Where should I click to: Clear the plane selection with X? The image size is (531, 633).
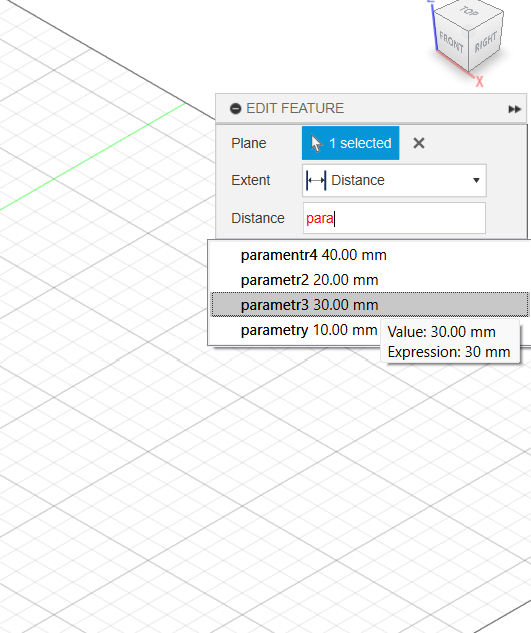click(419, 143)
